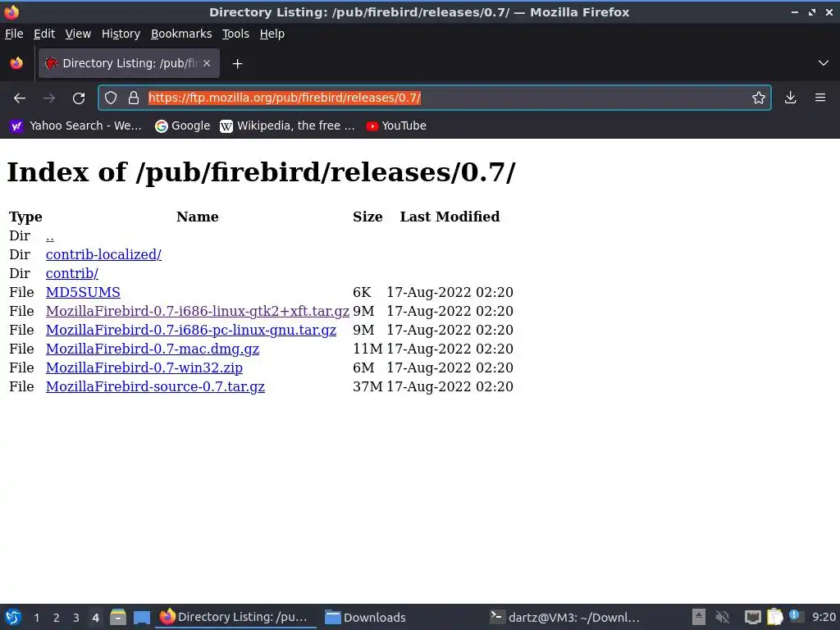Open the Bookmarks menu
This screenshot has height=630, width=840.
click(181, 34)
